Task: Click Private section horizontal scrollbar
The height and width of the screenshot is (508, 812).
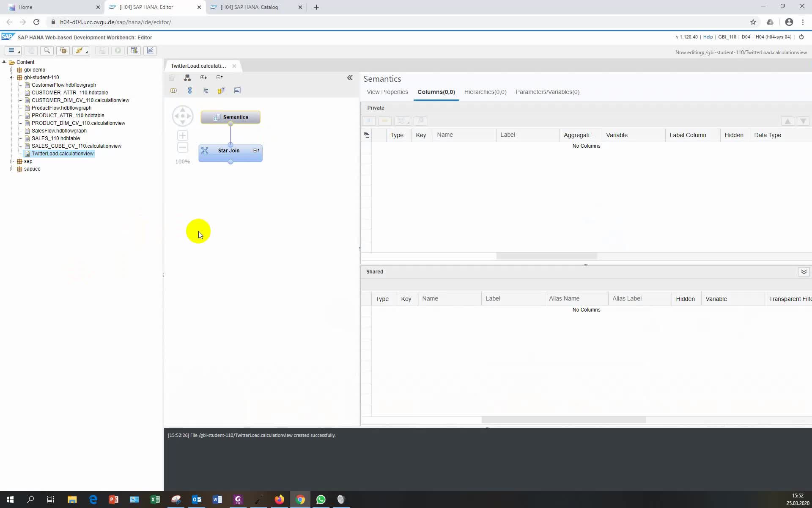Action: 546,256
